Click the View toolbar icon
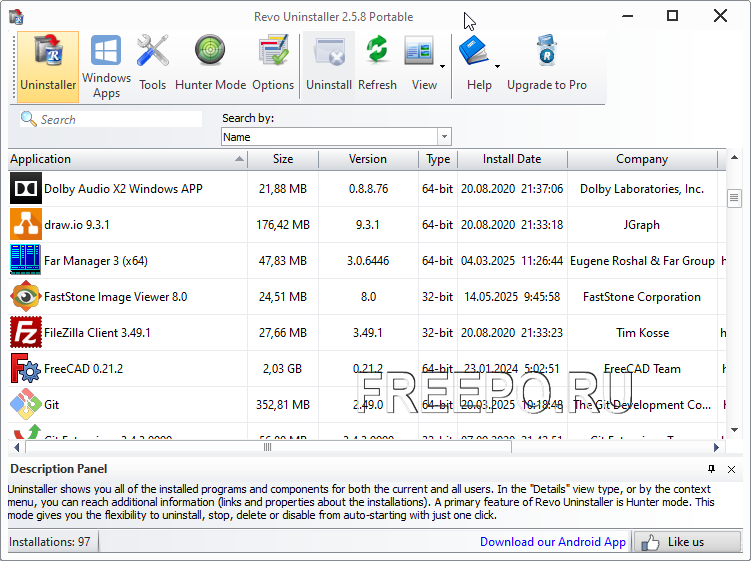Image resolution: width=751 pixels, height=561 pixels. pos(420,51)
